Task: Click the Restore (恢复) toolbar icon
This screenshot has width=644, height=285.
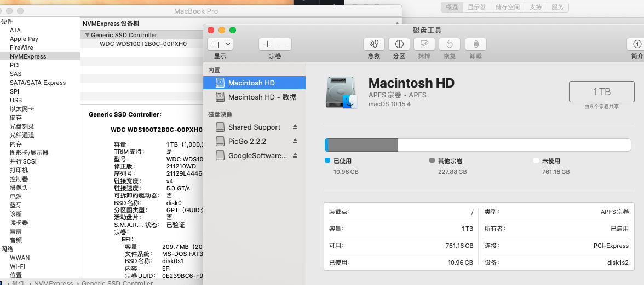Action: (449, 44)
